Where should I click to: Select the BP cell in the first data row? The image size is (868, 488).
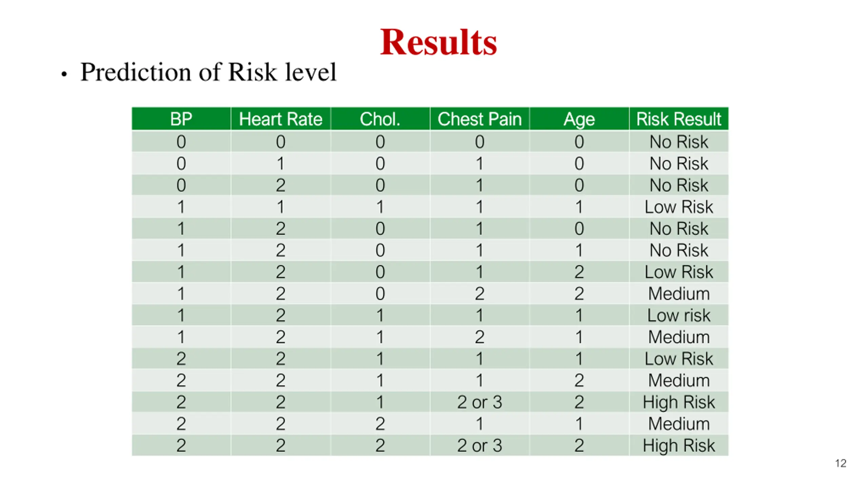[x=181, y=142]
